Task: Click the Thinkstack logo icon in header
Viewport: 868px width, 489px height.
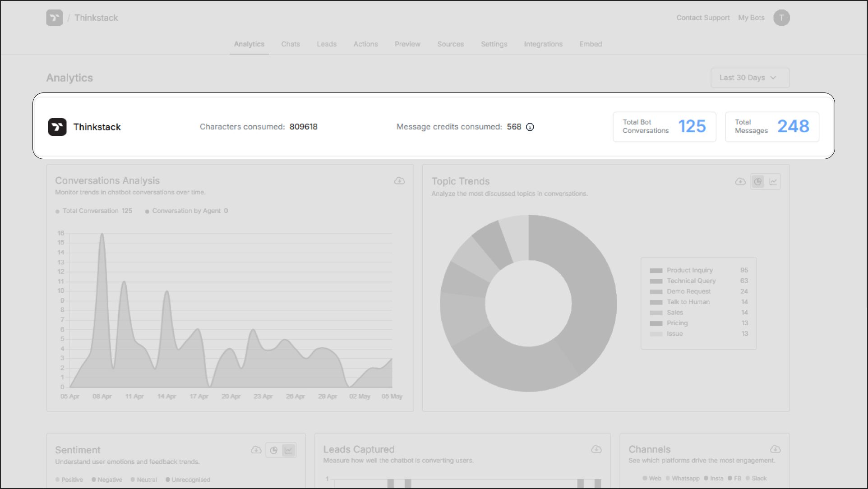Action: coord(54,18)
